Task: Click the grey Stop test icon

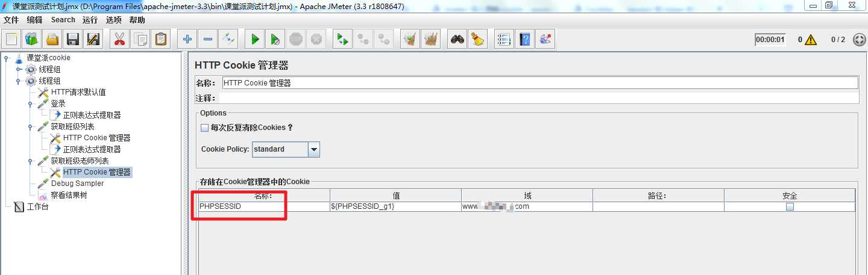Action: click(x=295, y=39)
